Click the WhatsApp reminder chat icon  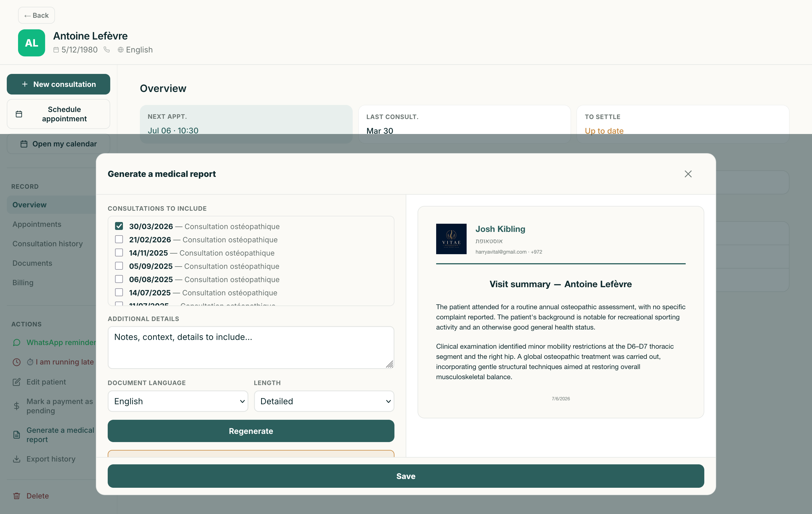click(x=17, y=342)
